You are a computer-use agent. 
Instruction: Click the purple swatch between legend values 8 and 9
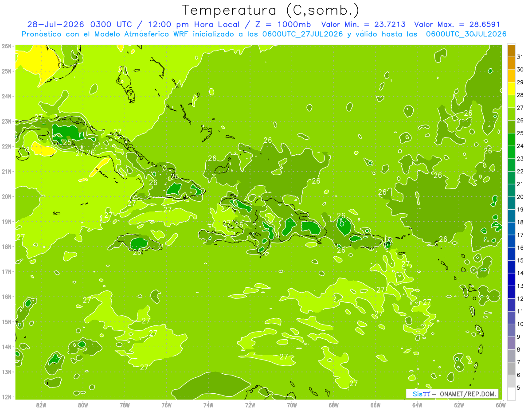tap(511, 343)
